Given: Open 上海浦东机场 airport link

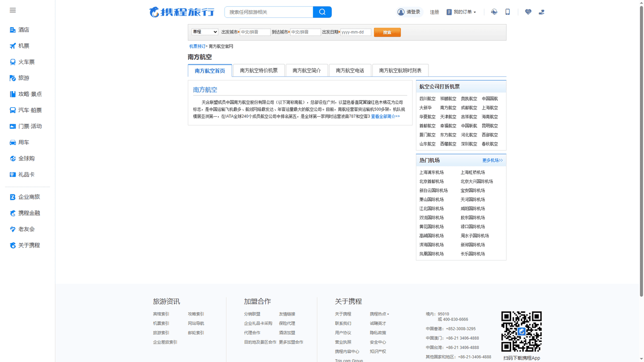Looking at the screenshot, I should 432,173.
